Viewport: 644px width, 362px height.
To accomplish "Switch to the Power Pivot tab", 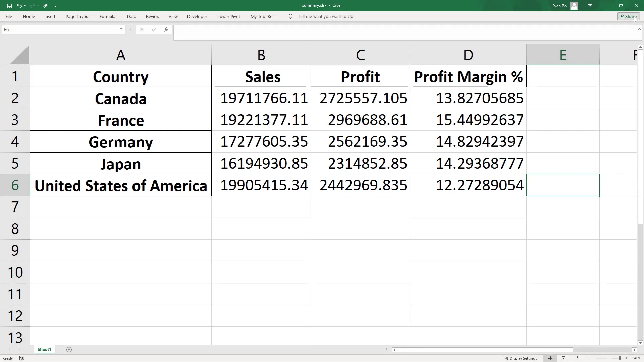I will [x=229, y=16].
